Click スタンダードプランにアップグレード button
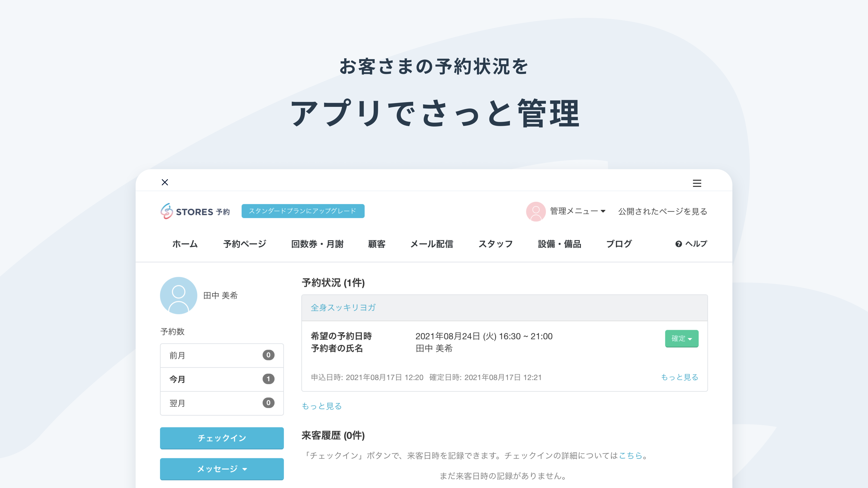868x488 pixels. coord(303,211)
